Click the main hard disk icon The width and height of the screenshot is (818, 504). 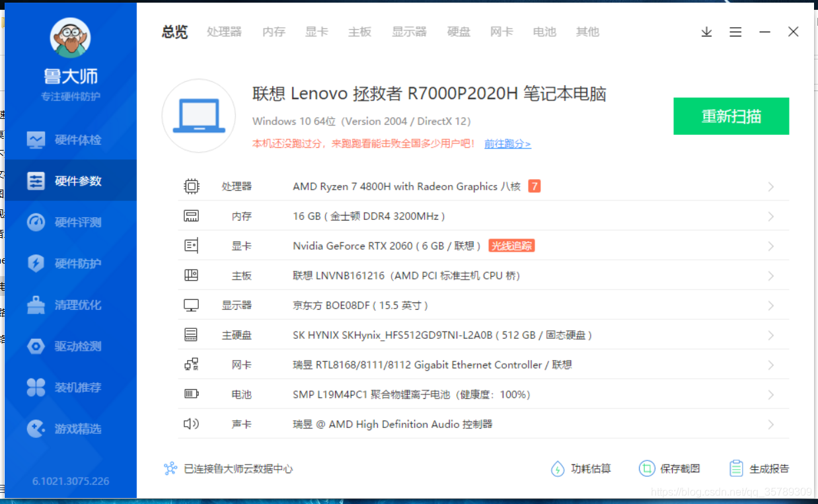pos(191,335)
